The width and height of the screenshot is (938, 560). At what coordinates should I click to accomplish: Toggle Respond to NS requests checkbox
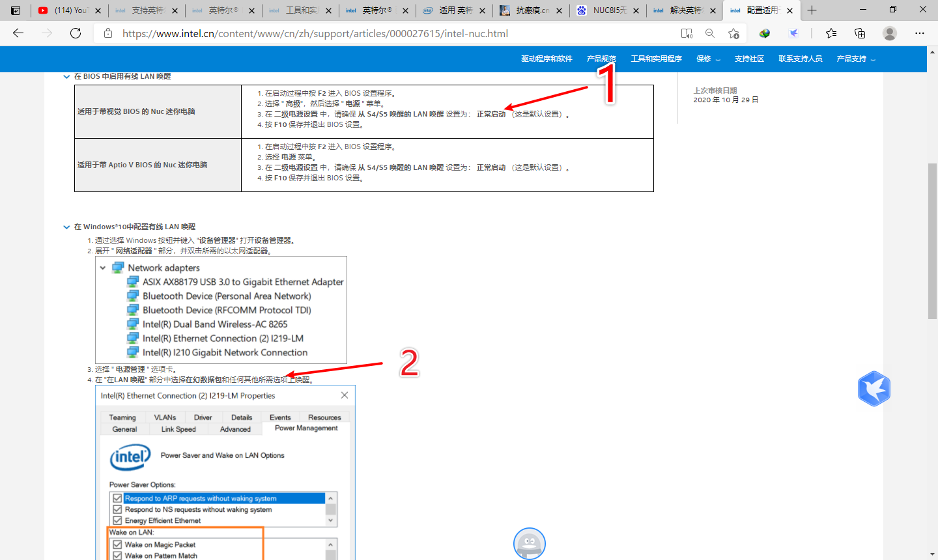(117, 509)
